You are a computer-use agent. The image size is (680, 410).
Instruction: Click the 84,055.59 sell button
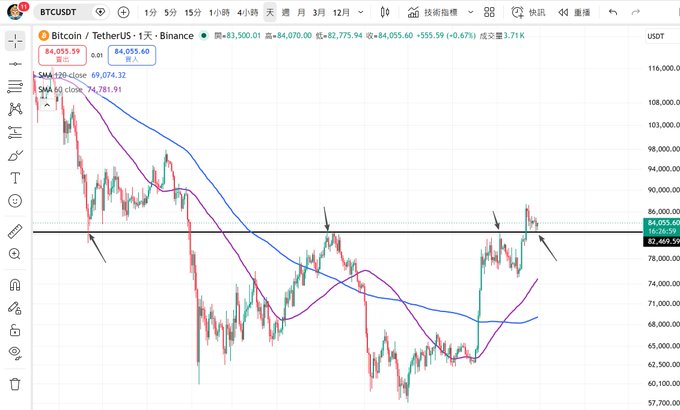(x=62, y=55)
